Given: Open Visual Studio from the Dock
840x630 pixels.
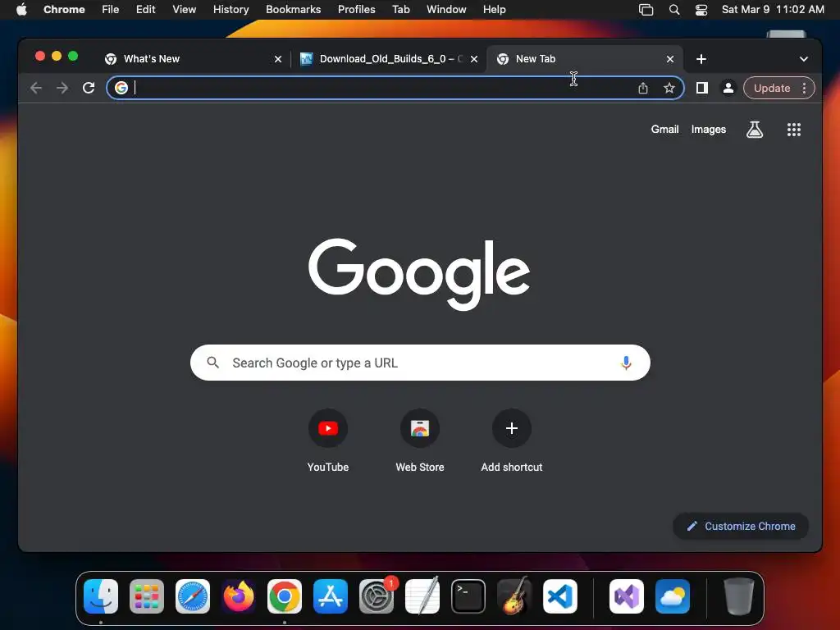Looking at the screenshot, I should coord(627,596).
